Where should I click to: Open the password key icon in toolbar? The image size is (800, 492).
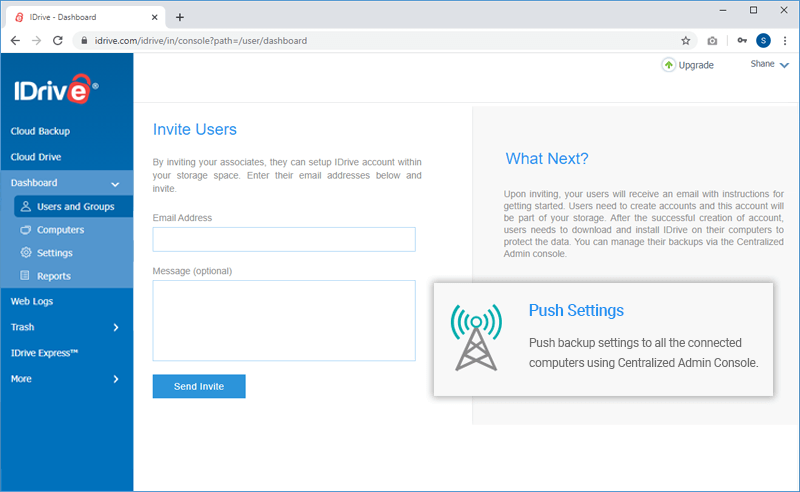pos(742,41)
